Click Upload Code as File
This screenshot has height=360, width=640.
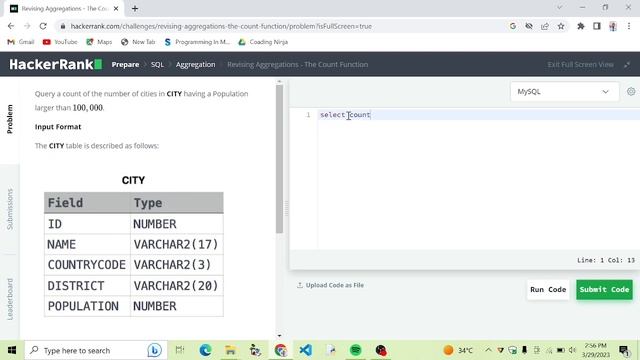pos(330,285)
